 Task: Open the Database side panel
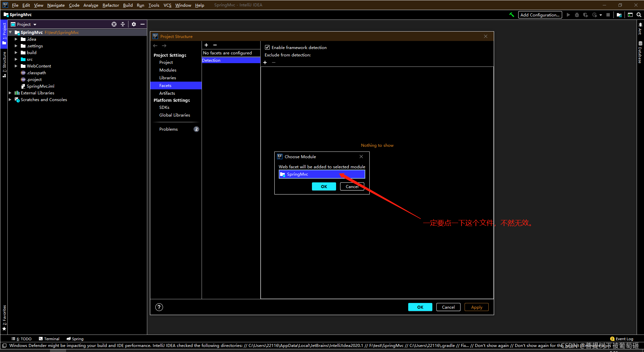(640, 52)
